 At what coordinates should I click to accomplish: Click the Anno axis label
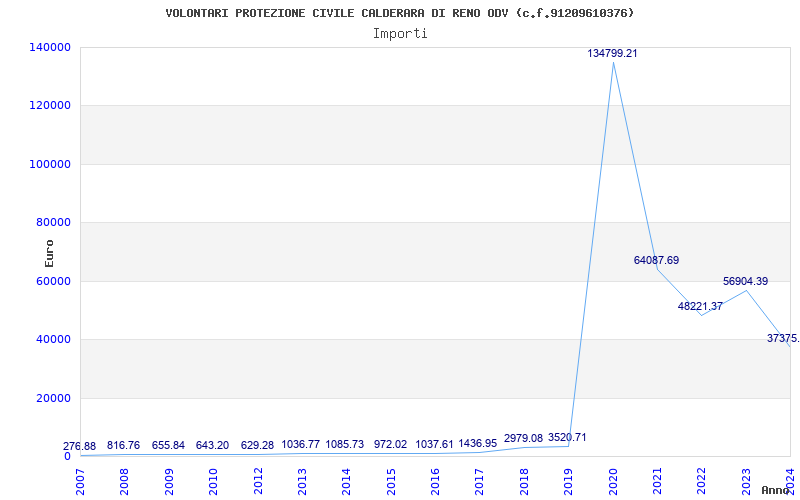tap(776, 490)
